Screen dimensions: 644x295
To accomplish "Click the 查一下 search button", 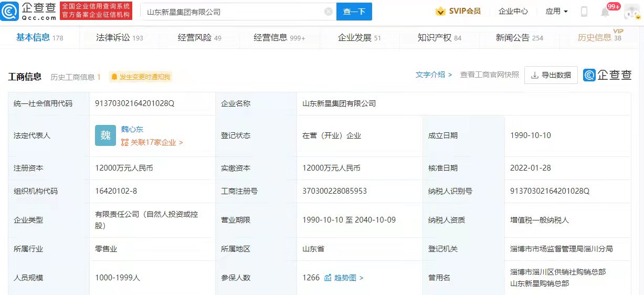I will pos(354,12).
